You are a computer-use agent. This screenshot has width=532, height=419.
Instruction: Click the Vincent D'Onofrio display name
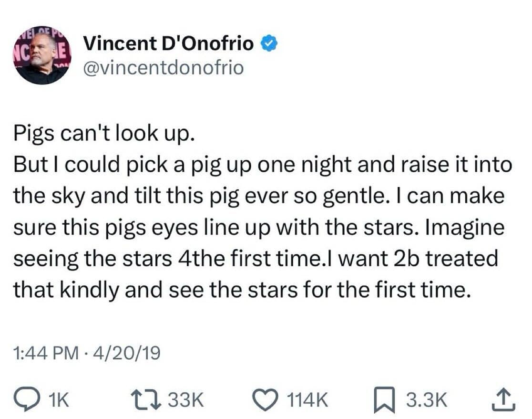(169, 44)
